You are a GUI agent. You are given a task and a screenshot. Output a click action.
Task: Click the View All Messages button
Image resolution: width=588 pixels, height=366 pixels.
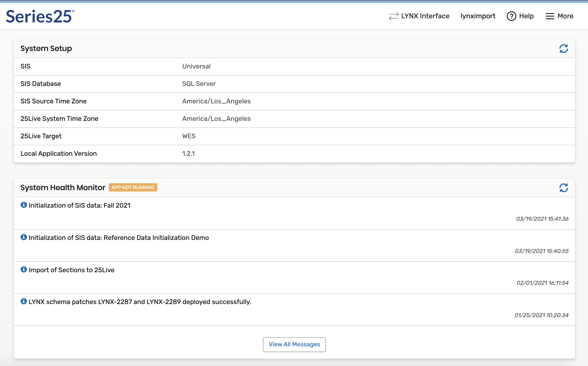pos(294,344)
